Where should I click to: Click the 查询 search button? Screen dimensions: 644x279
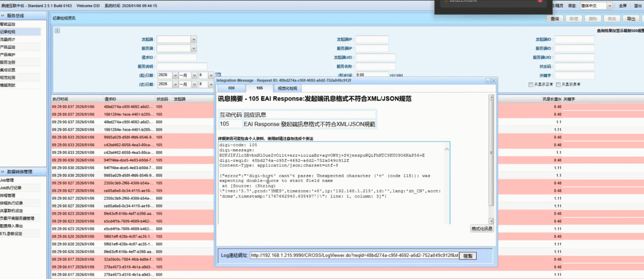(x=555, y=19)
